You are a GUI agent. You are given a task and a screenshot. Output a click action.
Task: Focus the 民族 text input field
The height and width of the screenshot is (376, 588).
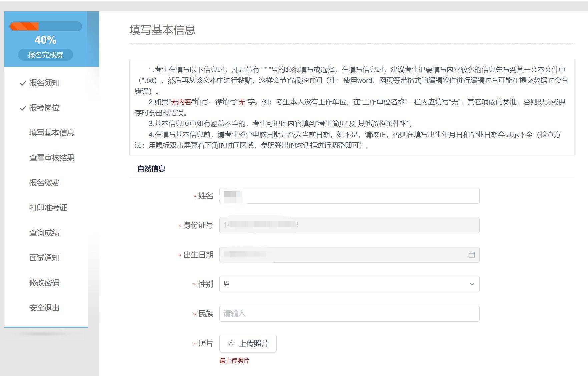pyautogui.click(x=349, y=314)
